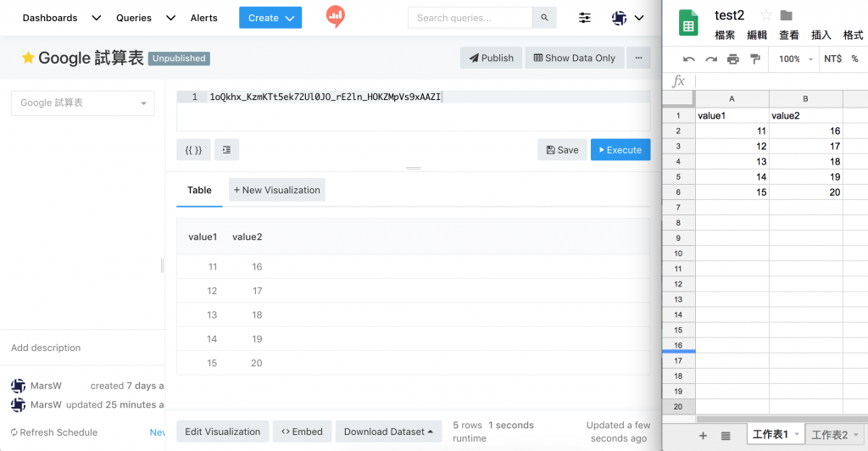This screenshot has width=868, height=451.
Task: Click the test2 spreadsheet title
Action: click(x=729, y=15)
